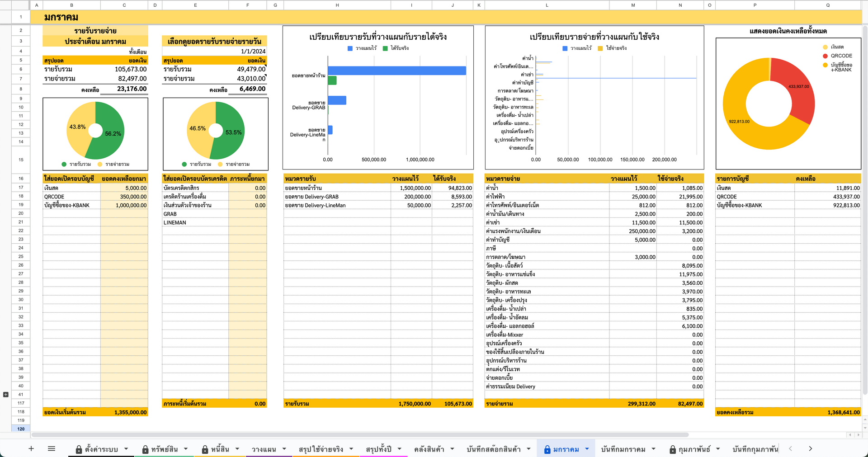Click the lock icon on ตั้งค่าระบบ tab

tap(79, 449)
